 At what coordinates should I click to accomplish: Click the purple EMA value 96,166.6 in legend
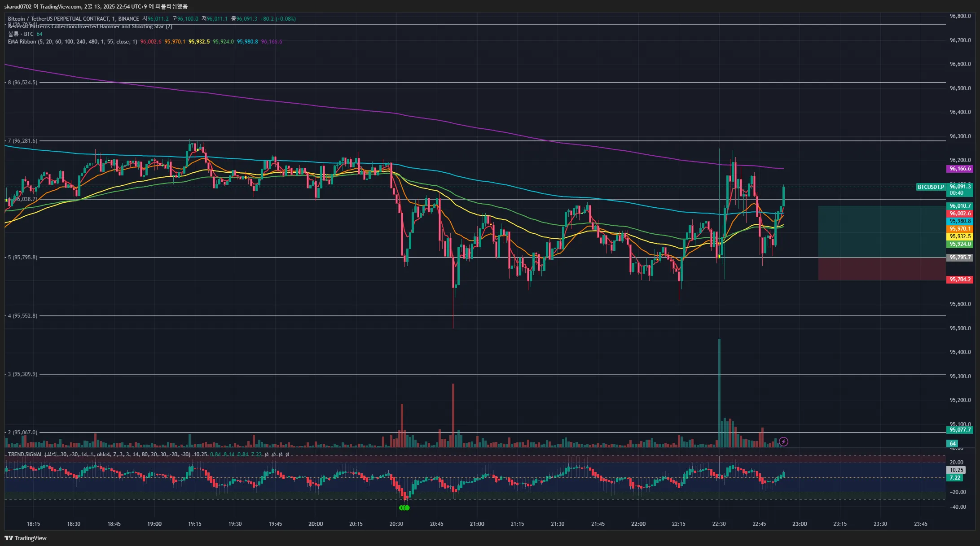(272, 42)
